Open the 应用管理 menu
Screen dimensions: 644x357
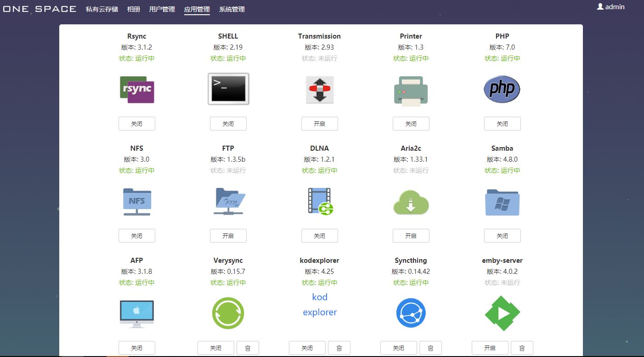pyautogui.click(x=197, y=9)
